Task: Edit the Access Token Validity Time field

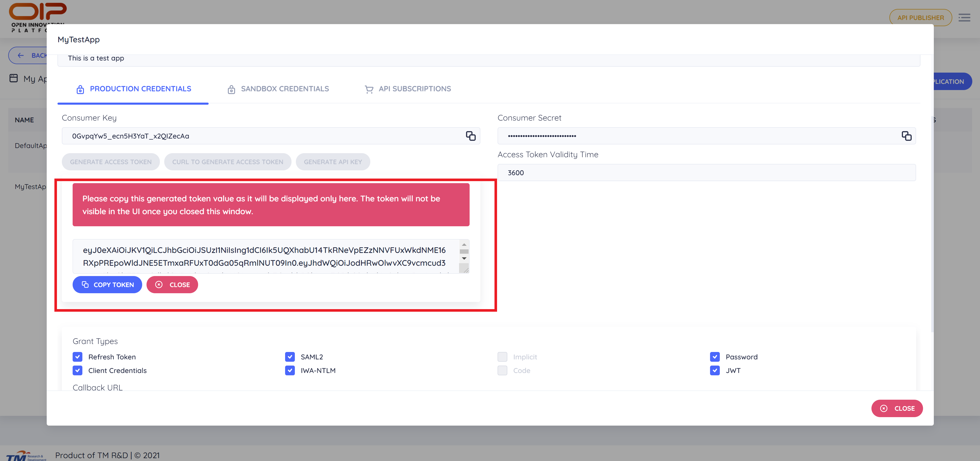Action: pos(706,173)
